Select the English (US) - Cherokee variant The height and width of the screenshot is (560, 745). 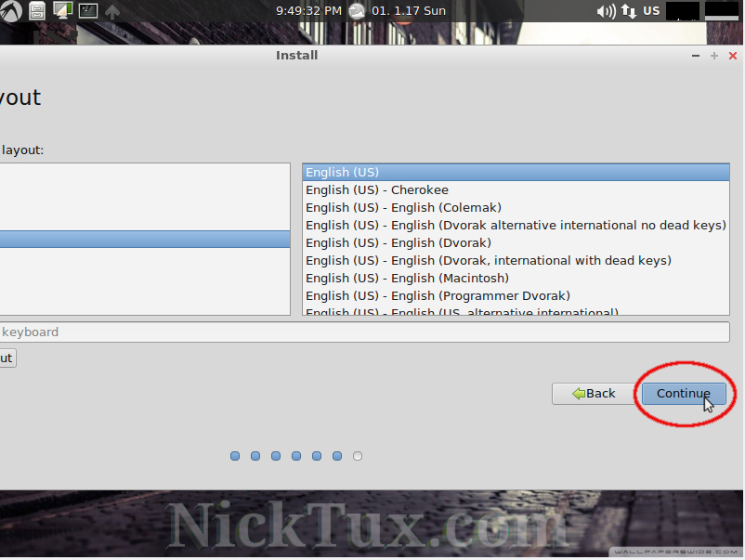tap(377, 190)
